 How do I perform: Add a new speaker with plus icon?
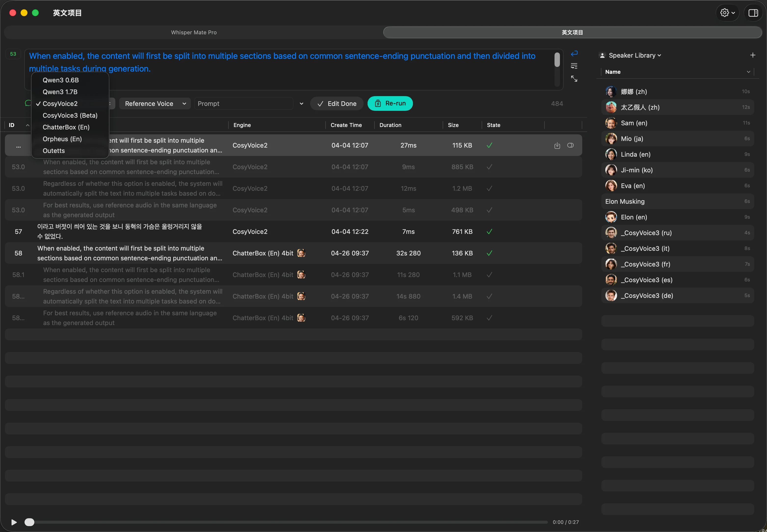pyautogui.click(x=753, y=55)
